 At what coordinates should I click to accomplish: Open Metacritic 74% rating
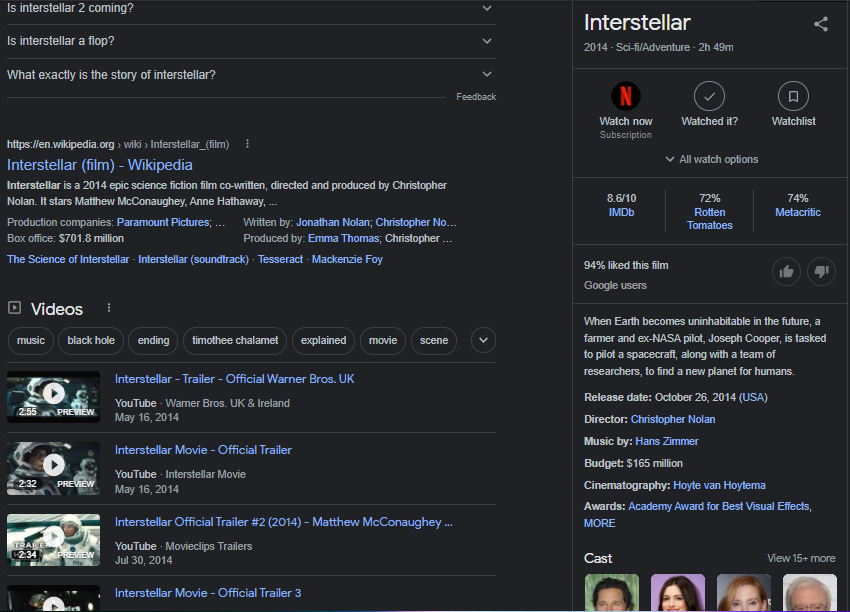pyautogui.click(x=797, y=205)
